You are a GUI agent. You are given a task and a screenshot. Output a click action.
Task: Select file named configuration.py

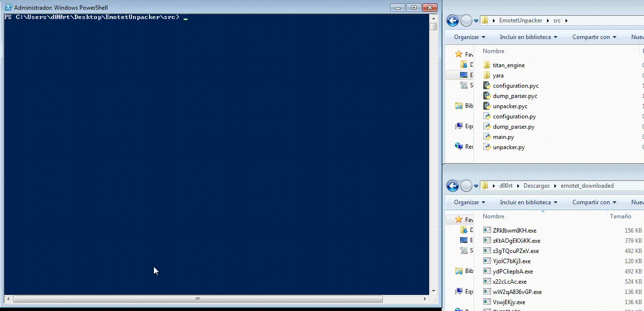click(514, 117)
